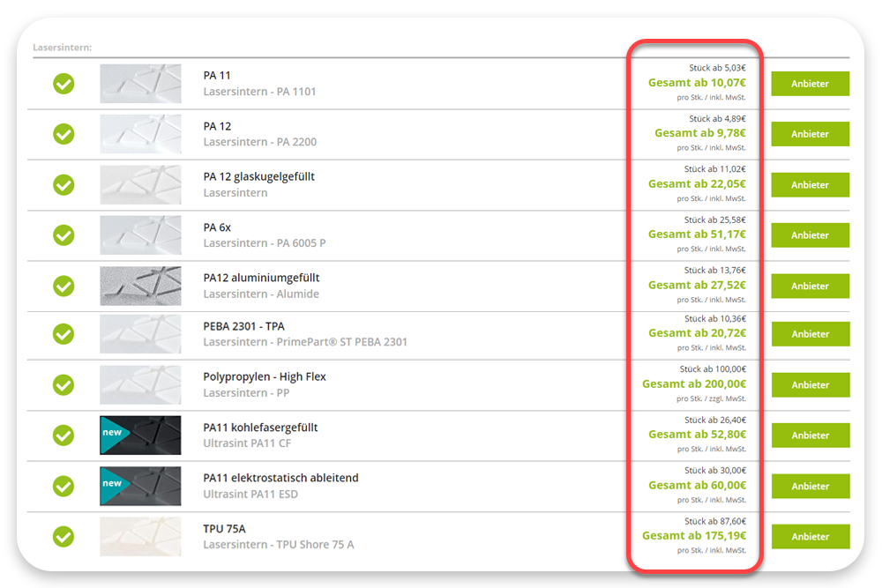The height and width of the screenshot is (588, 882).
Task: Open Anbieter for Polypropylen - High Flex
Action: pos(810,385)
